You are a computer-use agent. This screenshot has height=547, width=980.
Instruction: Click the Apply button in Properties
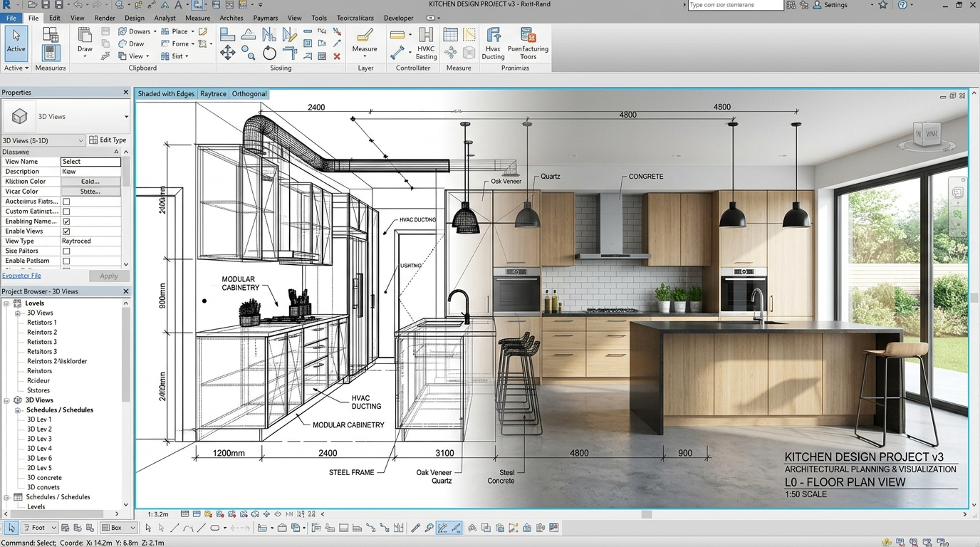coord(109,276)
